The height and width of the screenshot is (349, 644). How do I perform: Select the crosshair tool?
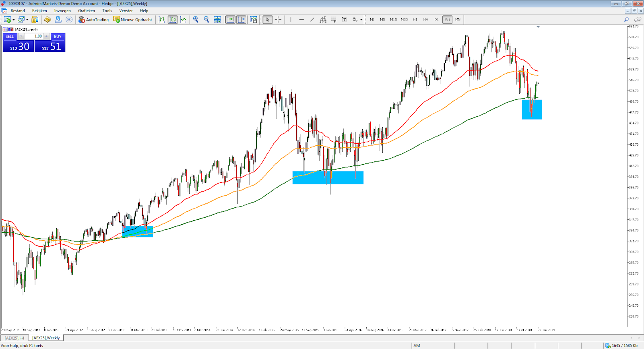(x=278, y=19)
